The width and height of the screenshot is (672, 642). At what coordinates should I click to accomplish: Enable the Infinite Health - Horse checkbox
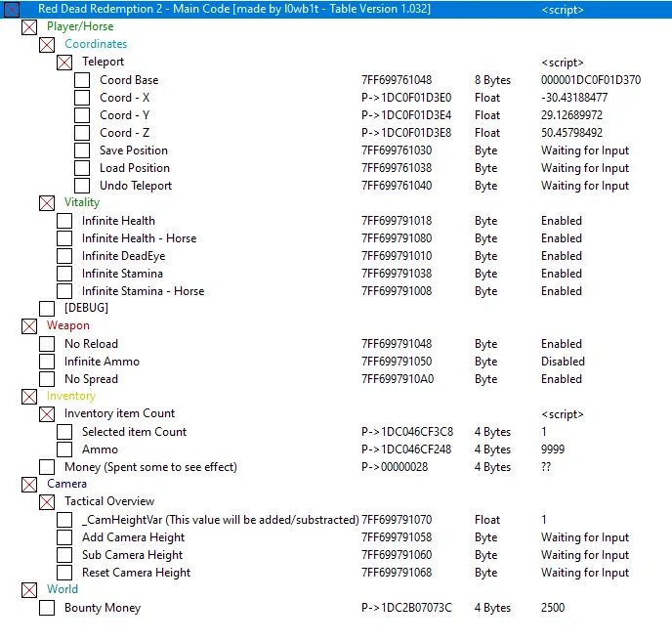click(x=64, y=238)
